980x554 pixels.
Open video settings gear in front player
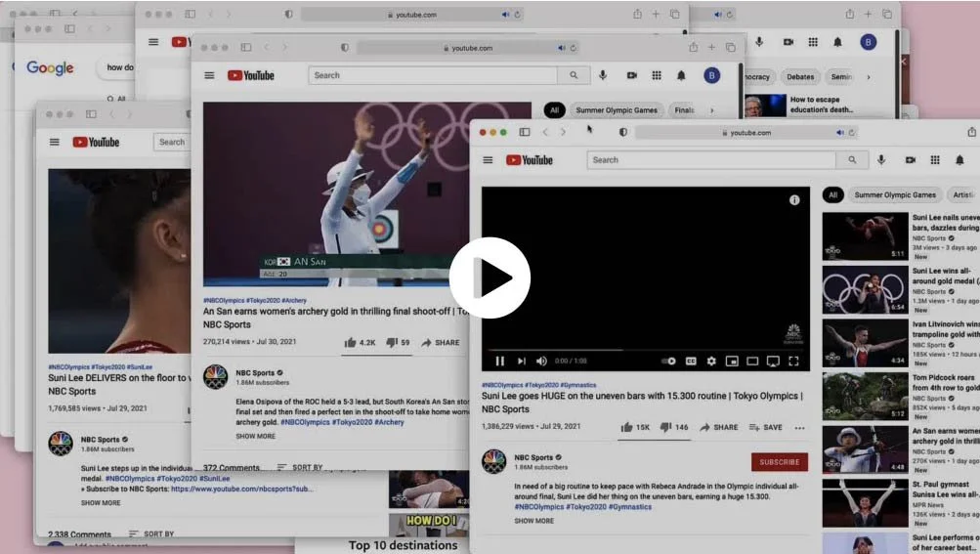point(711,361)
